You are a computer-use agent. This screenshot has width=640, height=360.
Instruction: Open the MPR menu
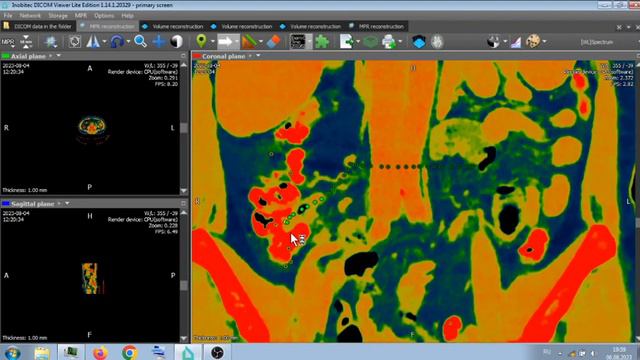80,16
